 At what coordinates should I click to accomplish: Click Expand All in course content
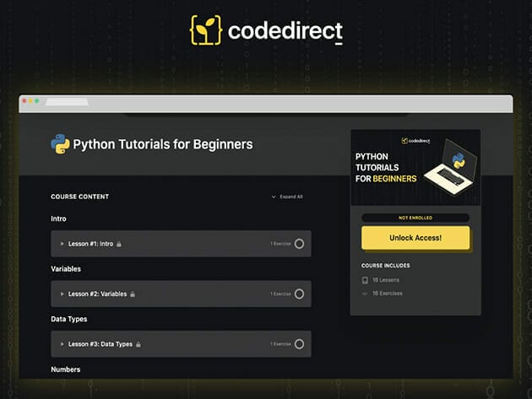pos(287,197)
